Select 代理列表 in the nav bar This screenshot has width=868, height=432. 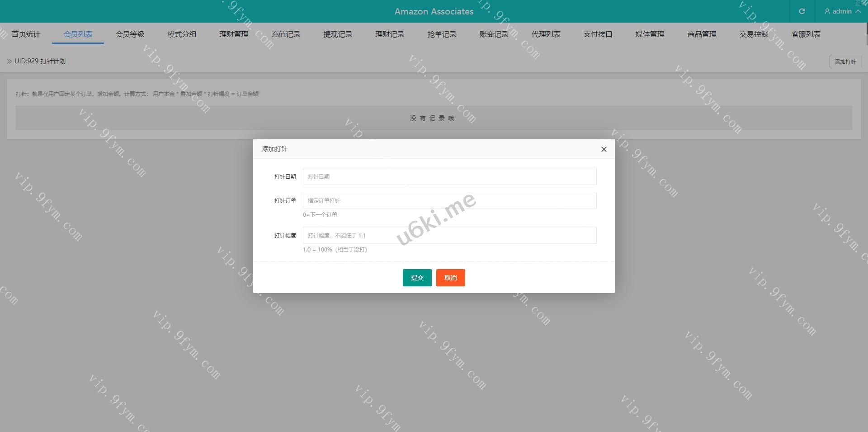click(x=546, y=34)
